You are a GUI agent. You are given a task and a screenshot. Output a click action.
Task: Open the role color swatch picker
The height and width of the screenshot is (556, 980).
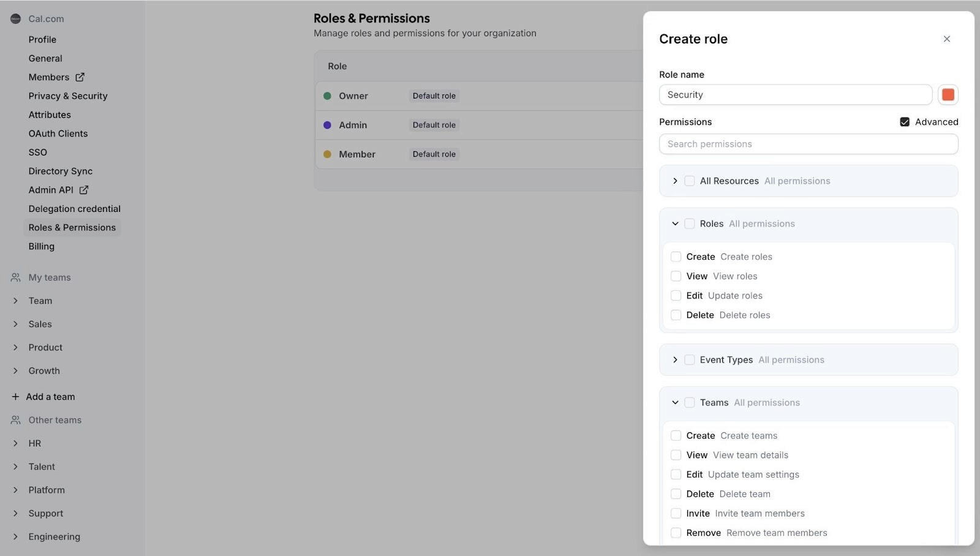click(948, 94)
